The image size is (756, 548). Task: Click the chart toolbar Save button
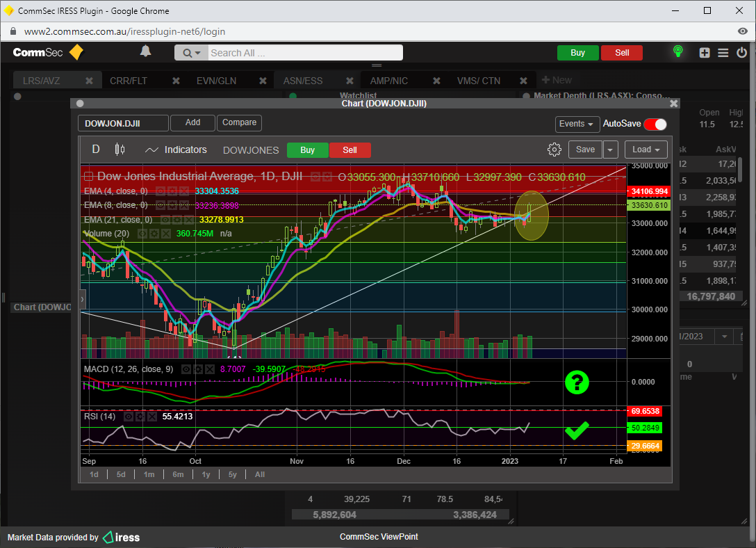[x=585, y=150]
